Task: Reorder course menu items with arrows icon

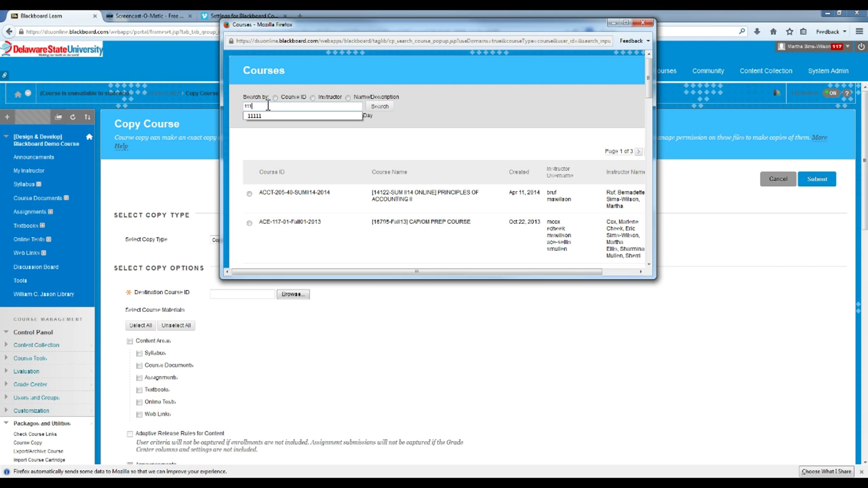Action: (x=88, y=117)
